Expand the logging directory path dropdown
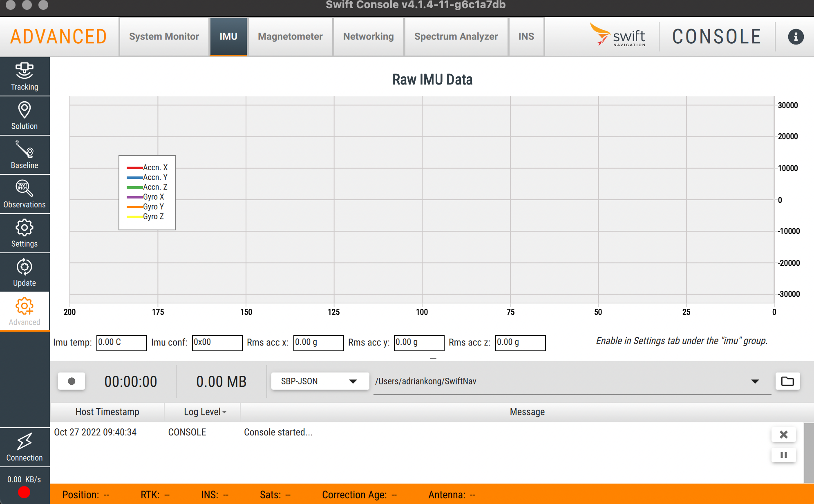Screen dimensions: 814x504 tap(755, 381)
